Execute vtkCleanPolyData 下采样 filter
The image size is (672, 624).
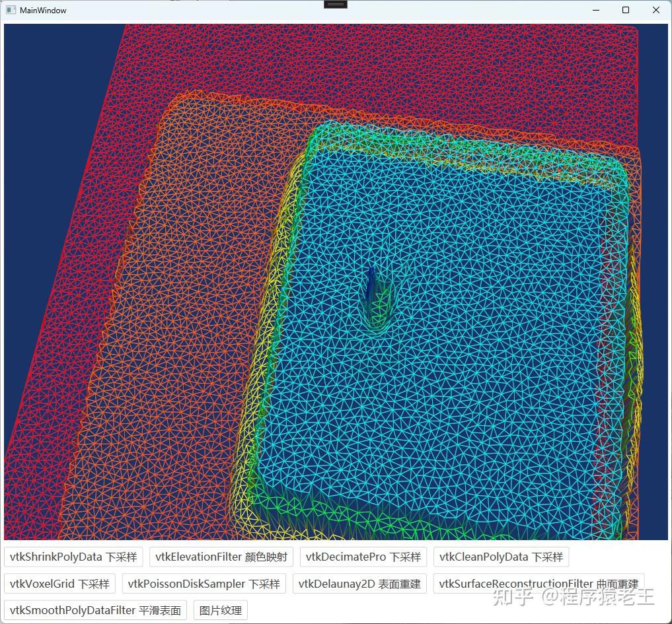coord(501,557)
